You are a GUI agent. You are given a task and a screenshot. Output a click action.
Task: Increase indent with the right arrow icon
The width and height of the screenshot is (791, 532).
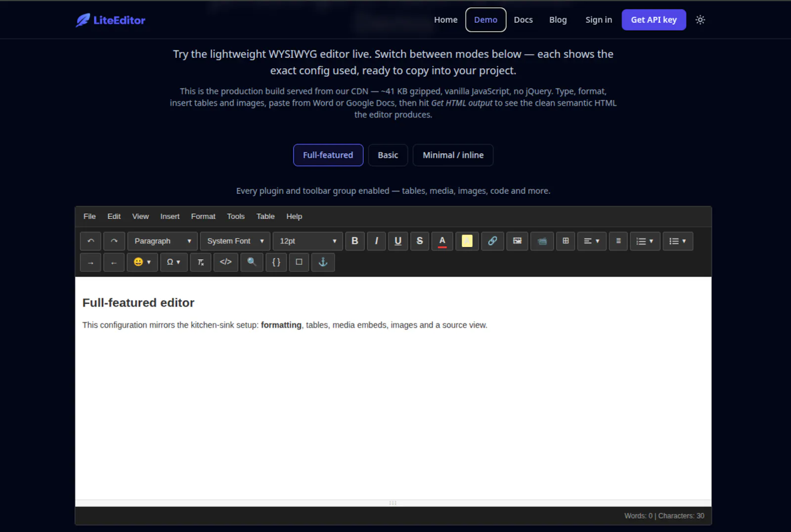90,263
